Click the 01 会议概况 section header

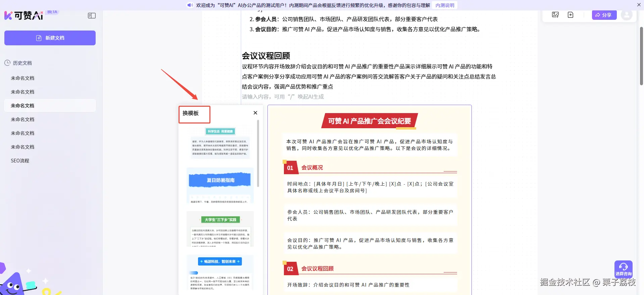[x=370, y=167]
